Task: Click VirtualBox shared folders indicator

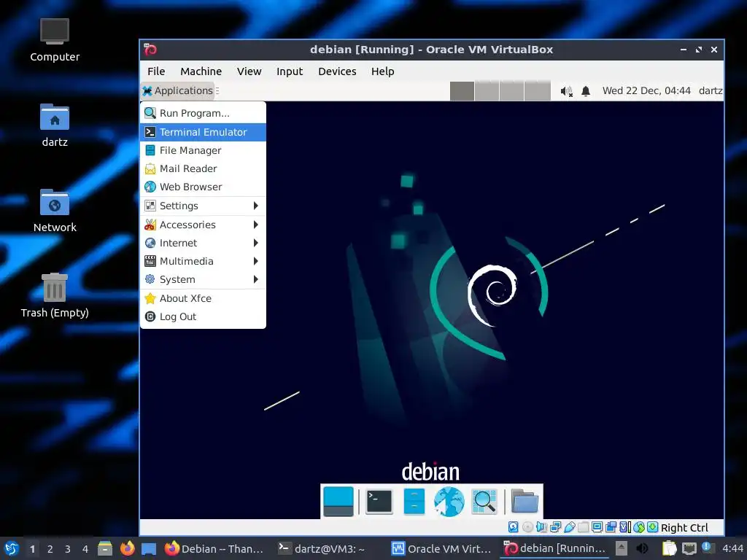Action: (x=583, y=527)
